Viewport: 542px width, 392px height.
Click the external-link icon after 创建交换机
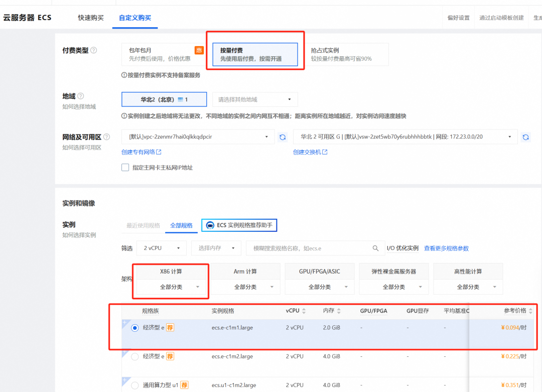pos(325,152)
